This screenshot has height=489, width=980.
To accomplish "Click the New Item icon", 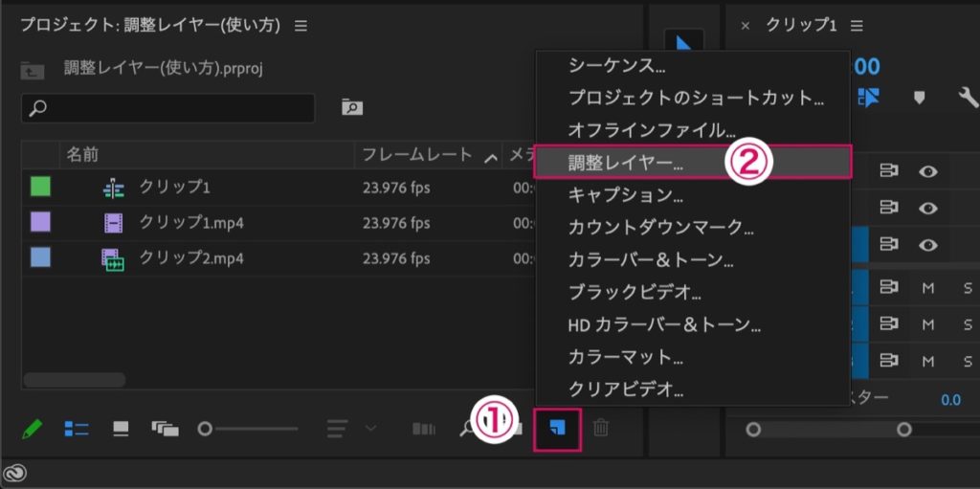I will point(557,429).
